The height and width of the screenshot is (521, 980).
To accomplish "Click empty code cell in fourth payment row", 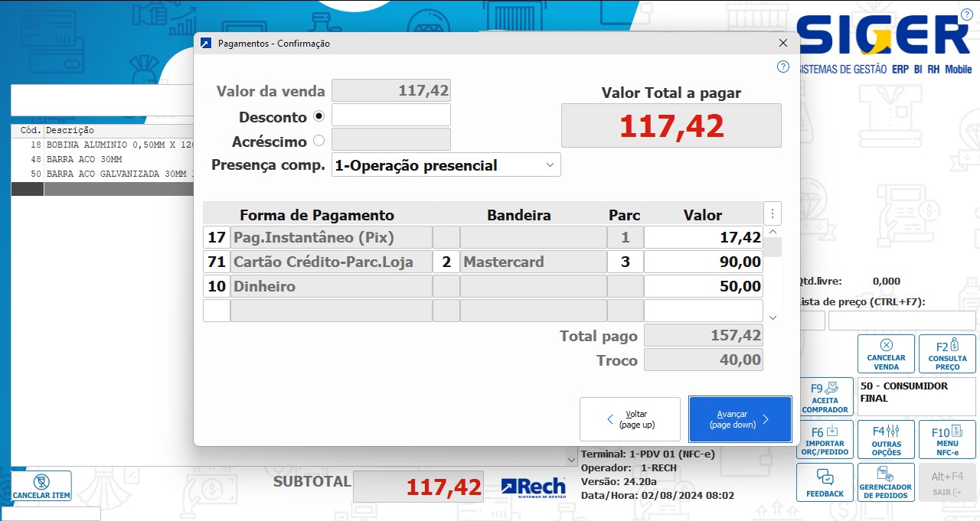I will pos(217,311).
